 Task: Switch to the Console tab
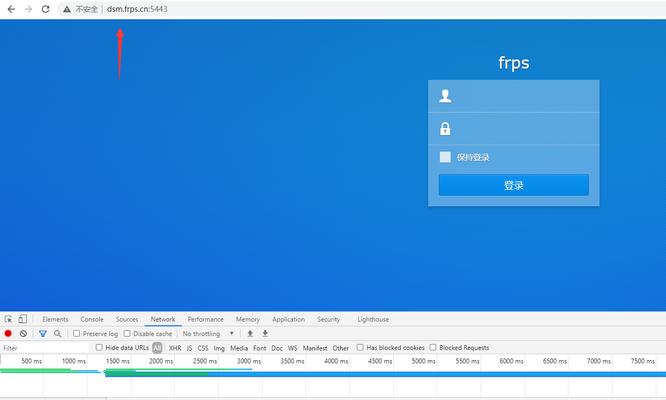(x=92, y=319)
